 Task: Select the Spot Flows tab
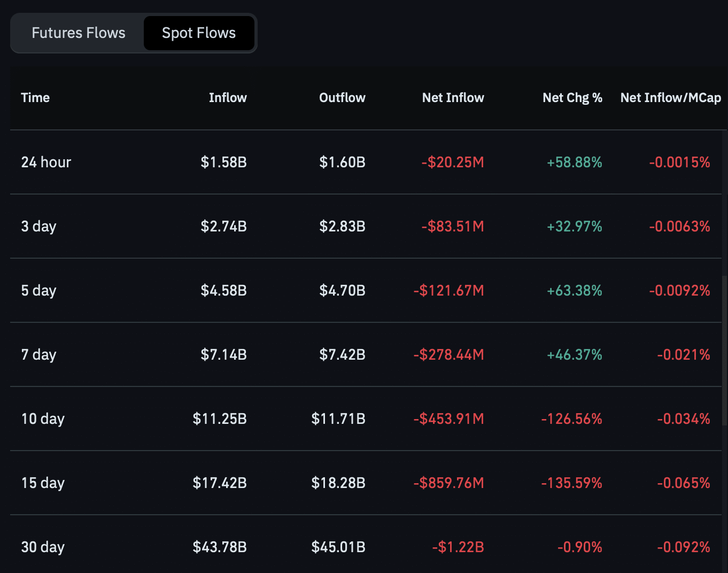click(x=199, y=33)
